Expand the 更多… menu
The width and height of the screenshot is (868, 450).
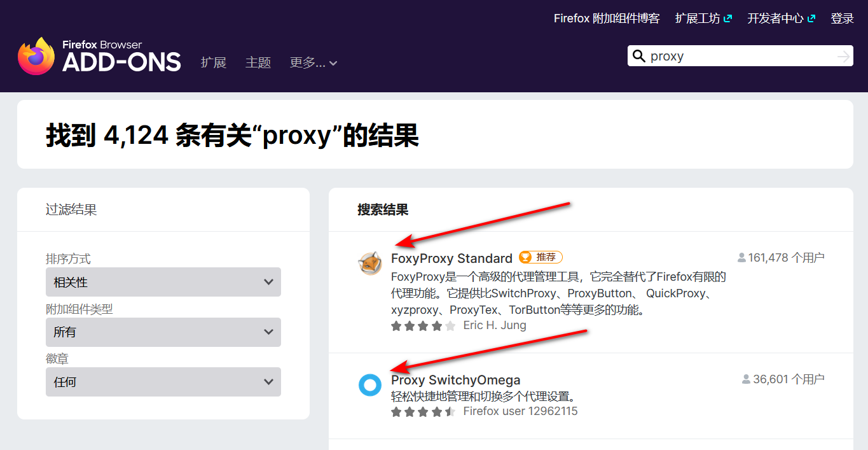point(313,62)
